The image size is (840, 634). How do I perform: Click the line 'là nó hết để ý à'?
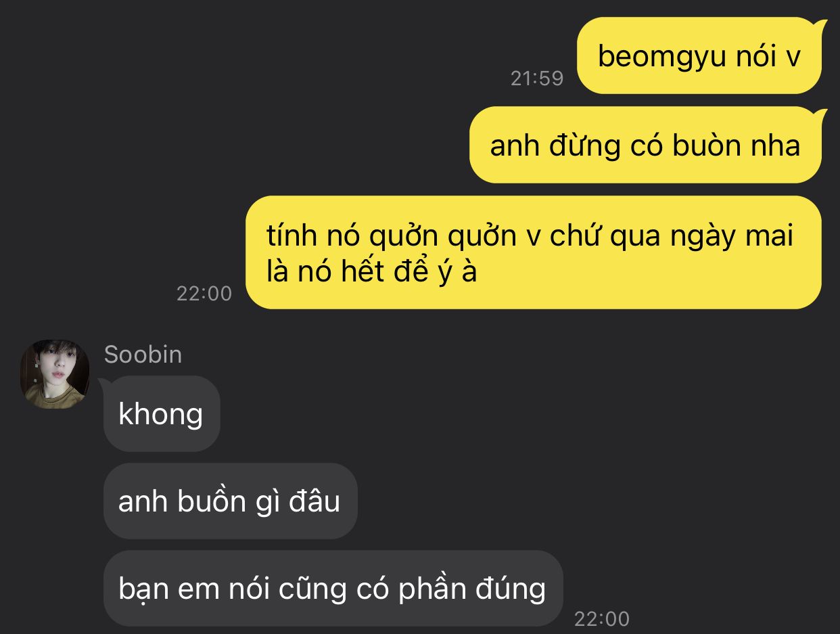click(373, 272)
